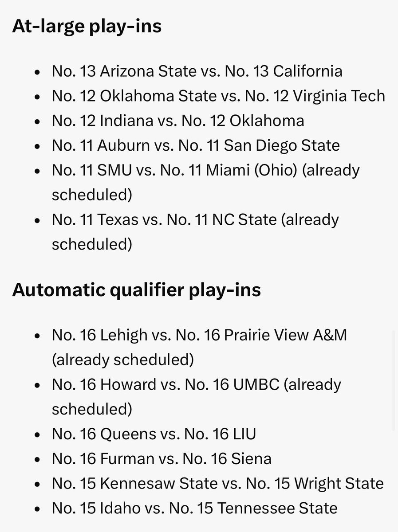This screenshot has width=398, height=532.
Task: Click "(already scheduled)" under the Lehigh matchup
Action: [123, 360]
